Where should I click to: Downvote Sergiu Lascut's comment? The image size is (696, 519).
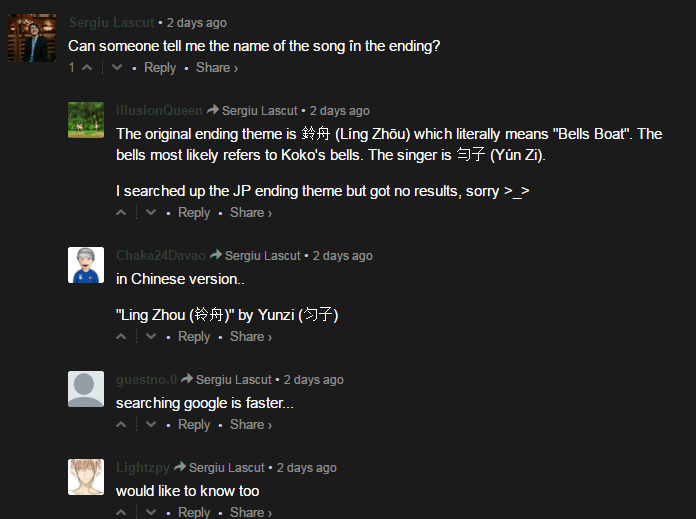pos(117,67)
